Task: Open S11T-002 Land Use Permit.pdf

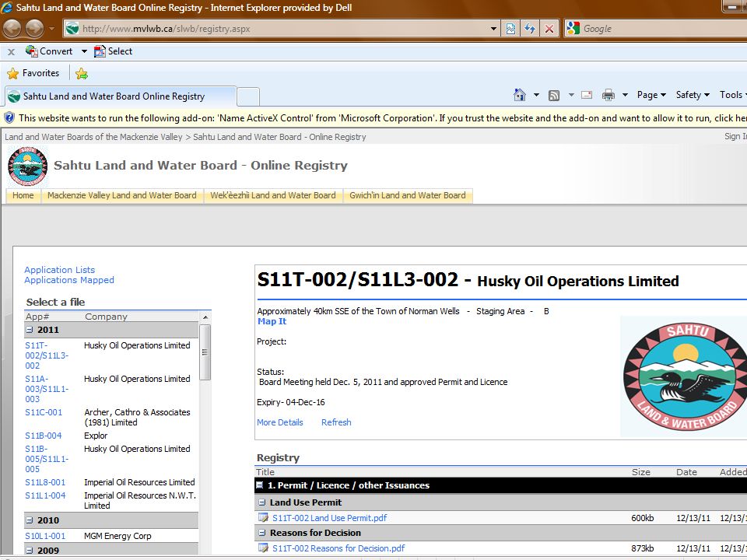Action: (330, 518)
